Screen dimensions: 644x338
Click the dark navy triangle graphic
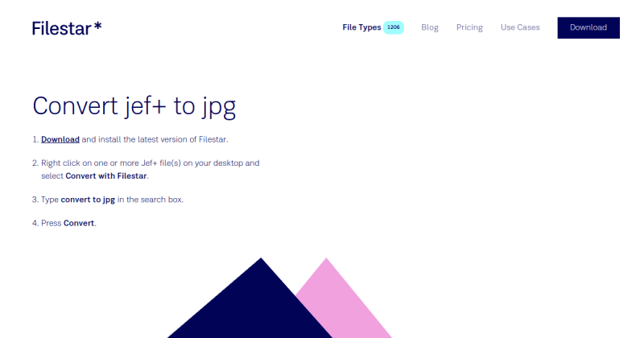[250, 298]
